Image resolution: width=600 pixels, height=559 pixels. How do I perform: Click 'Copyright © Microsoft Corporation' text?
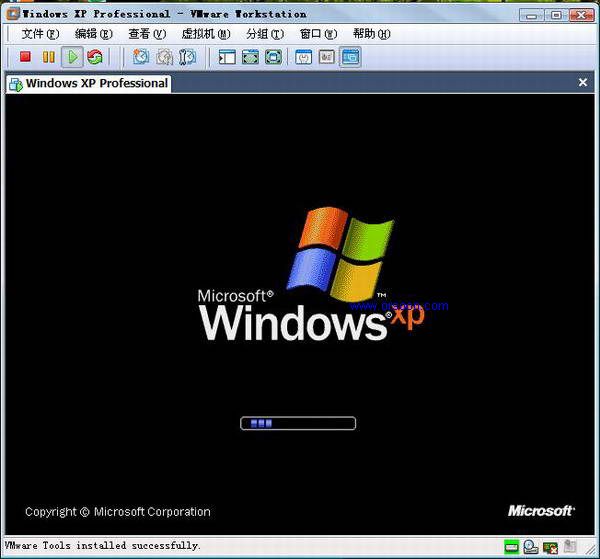coord(118,512)
